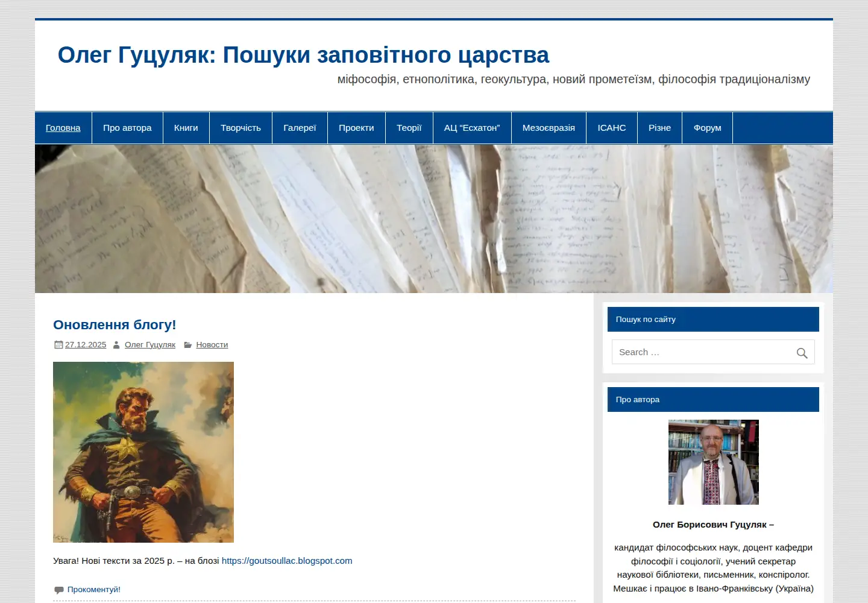Click the cowboy painting post thumbnail
This screenshot has width=868, height=603.
click(143, 452)
